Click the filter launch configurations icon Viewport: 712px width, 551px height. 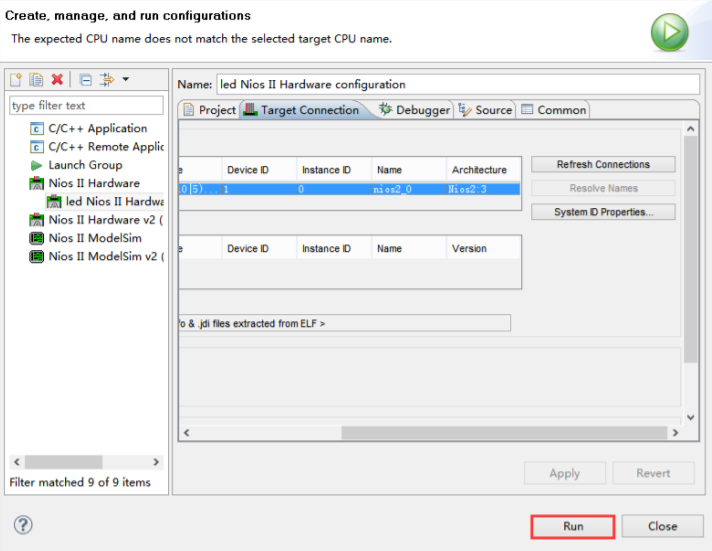(x=107, y=80)
